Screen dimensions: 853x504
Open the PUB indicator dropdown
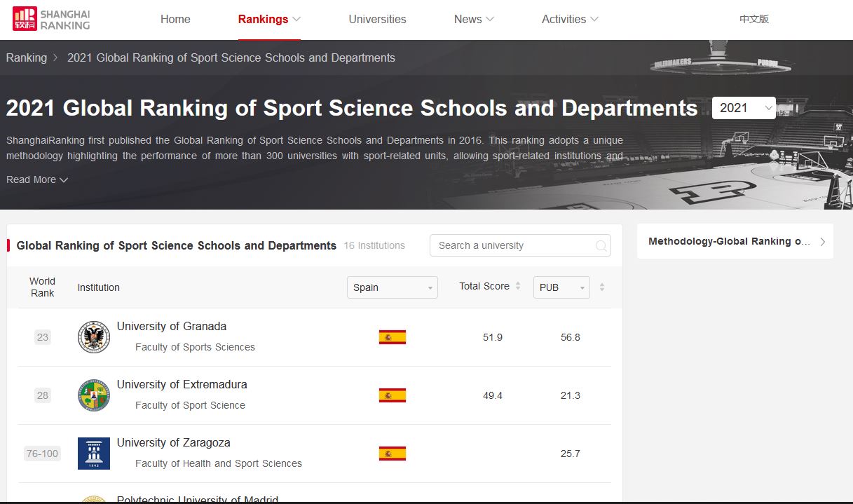[x=561, y=287]
